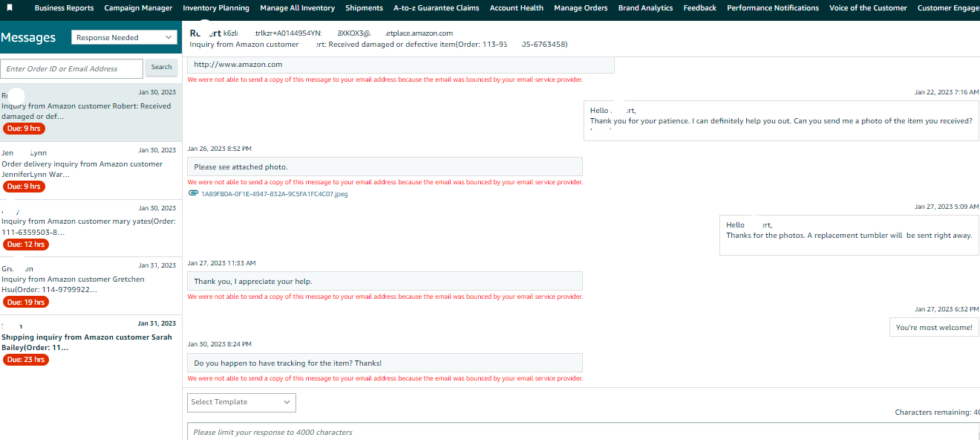Open the Shipments menu item
The image size is (980, 440).
(x=364, y=8)
